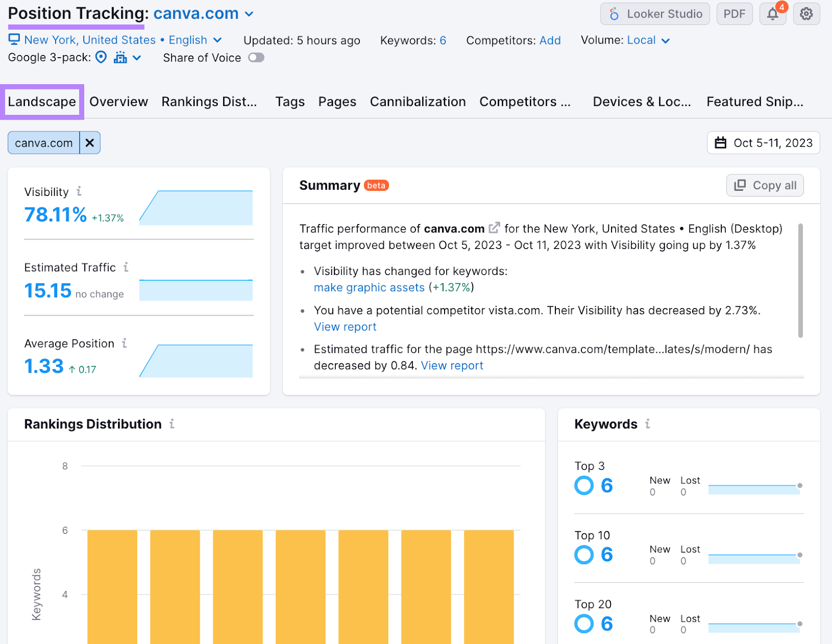The height and width of the screenshot is (644, 832).
Task: Click the Top 10 keyword count 6
Action: [607, 555]
